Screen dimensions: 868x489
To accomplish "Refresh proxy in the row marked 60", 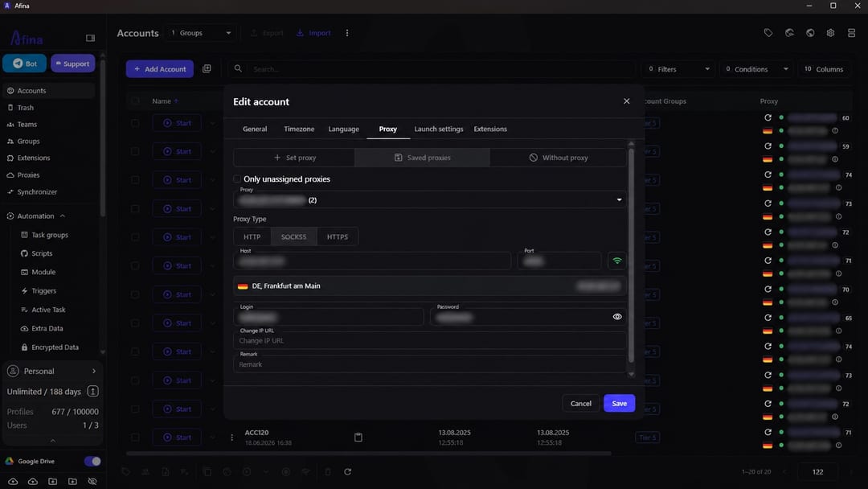I will [768, 117].
